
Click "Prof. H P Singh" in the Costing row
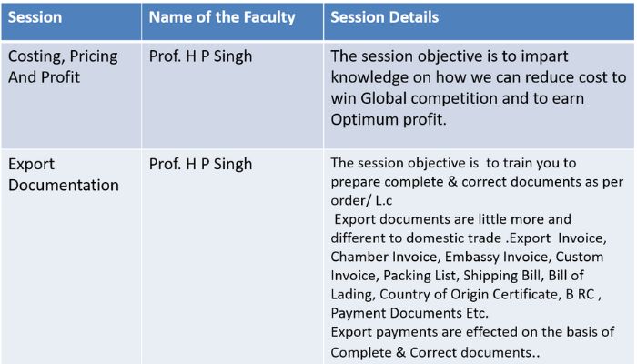[x=200, y=56]
